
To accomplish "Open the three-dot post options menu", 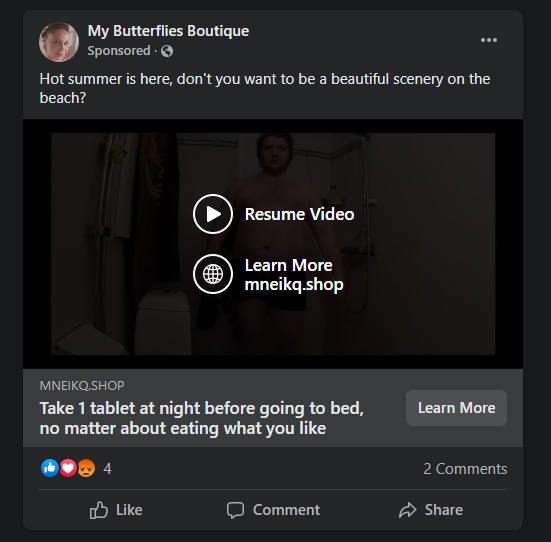I will [x=489, y=40].
